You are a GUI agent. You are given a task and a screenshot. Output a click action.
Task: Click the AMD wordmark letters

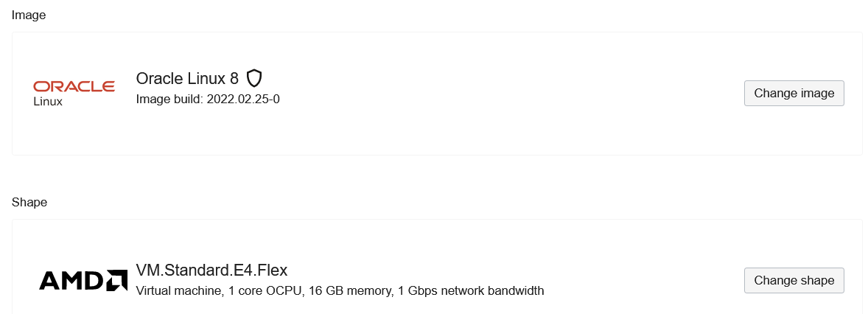69,280
